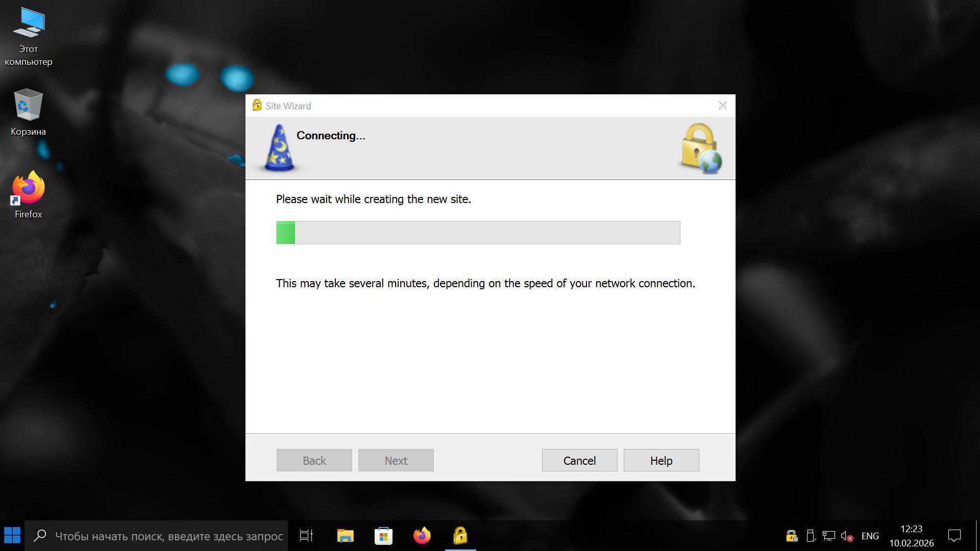This screenshot has height=551, width=980.
Task: Open Firefox from the taskbar
Action: 422,536
